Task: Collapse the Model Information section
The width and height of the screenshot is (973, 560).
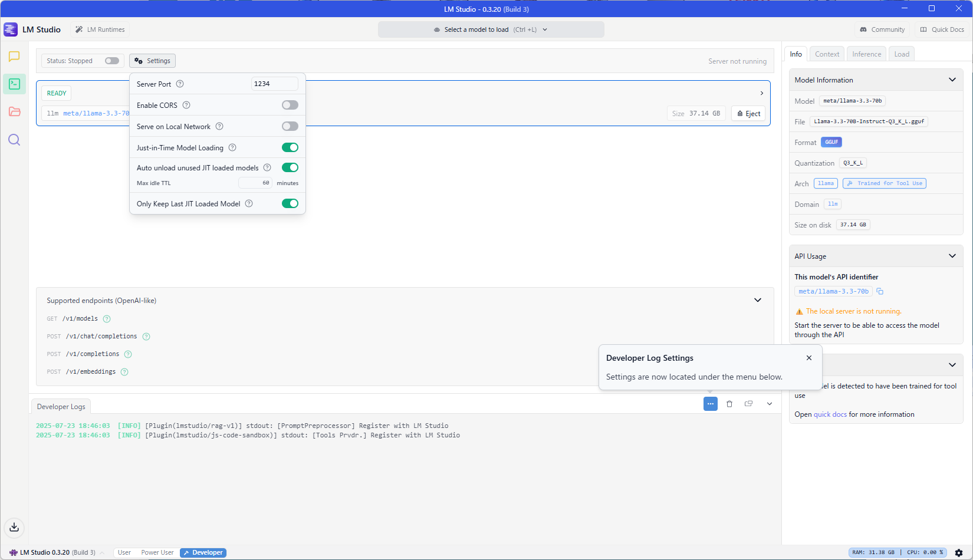Action: click(952, 80)
